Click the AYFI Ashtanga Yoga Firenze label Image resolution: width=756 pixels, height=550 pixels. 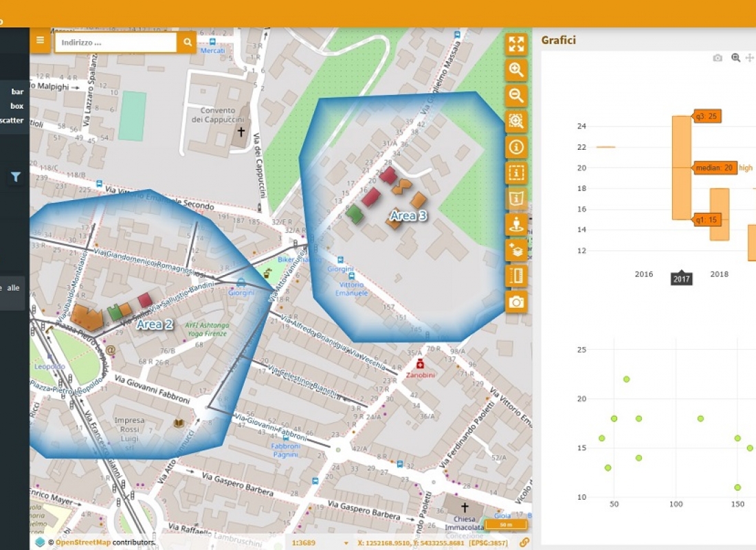(208, 329)
